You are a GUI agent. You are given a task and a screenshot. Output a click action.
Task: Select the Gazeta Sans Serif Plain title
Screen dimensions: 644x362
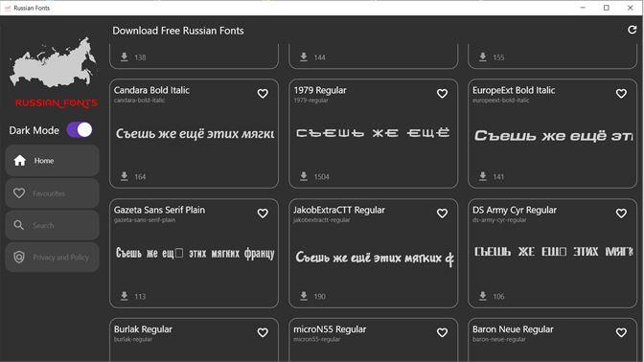pyautogui.click(x=159, y=210)
